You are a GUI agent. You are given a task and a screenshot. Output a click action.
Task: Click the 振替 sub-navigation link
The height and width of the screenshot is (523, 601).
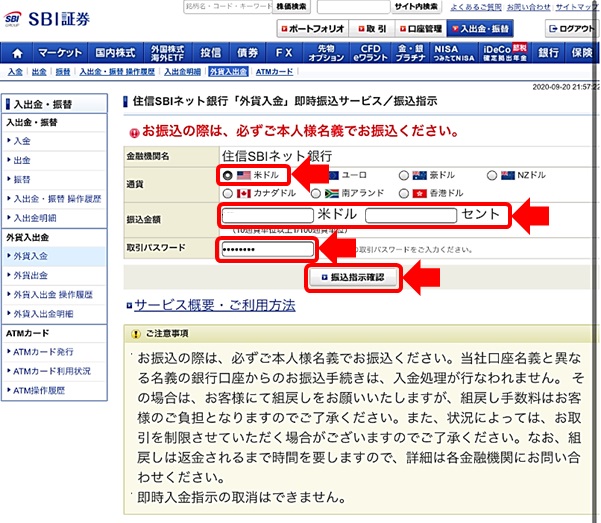click(x=63, y=72)
